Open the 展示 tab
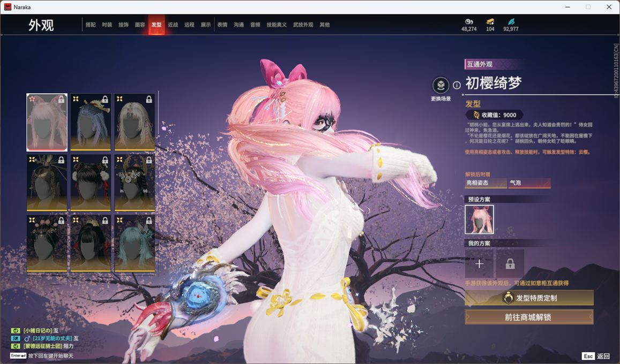 (x=206, y=25)
